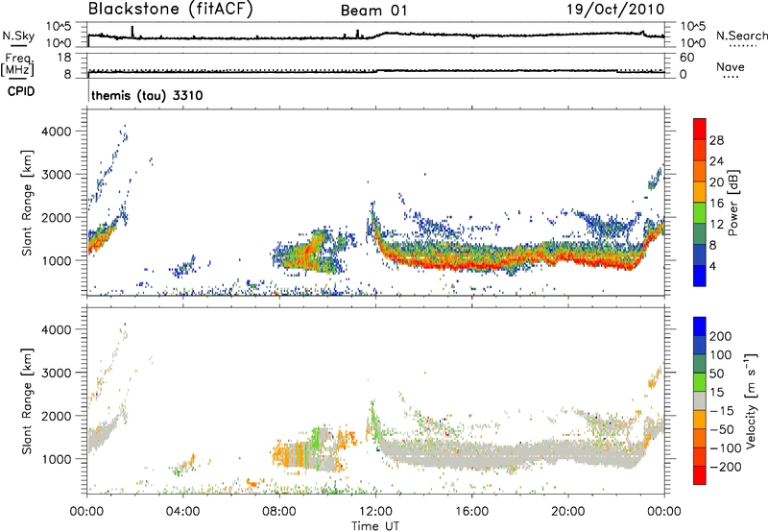Click the light green segment of Power colorbar

(700, 213)
